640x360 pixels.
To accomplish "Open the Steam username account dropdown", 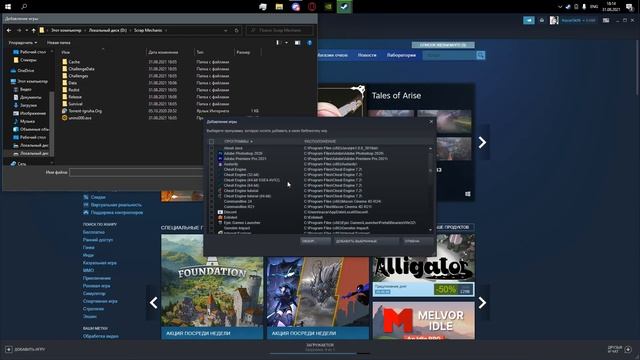I will pyautogui.click(x=578, y=20).
